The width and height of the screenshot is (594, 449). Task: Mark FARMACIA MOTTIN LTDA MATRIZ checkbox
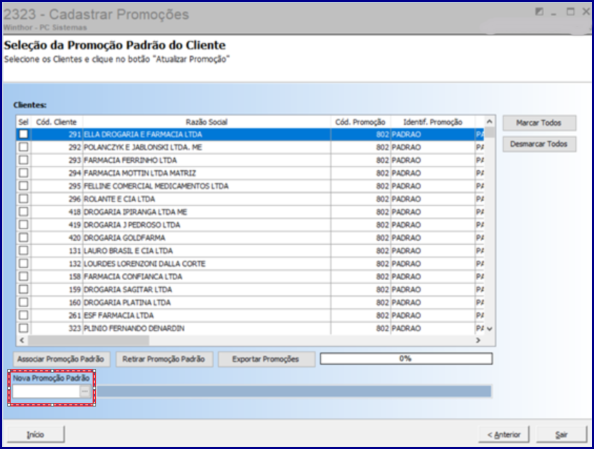pos(23,173)
